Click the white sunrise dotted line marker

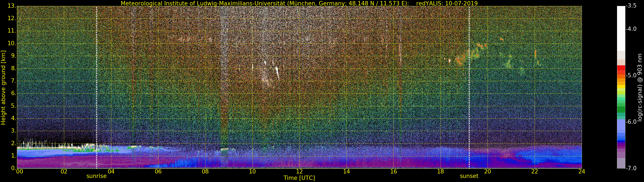pyautogui.click(x=97, y=87)
